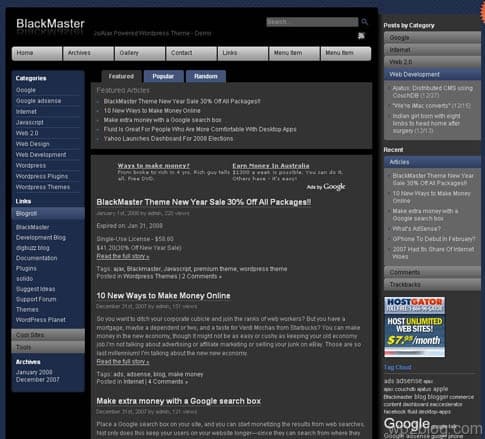Open featured article about Fluid desktop apps
485x439 pixels.
coord(200,129)
